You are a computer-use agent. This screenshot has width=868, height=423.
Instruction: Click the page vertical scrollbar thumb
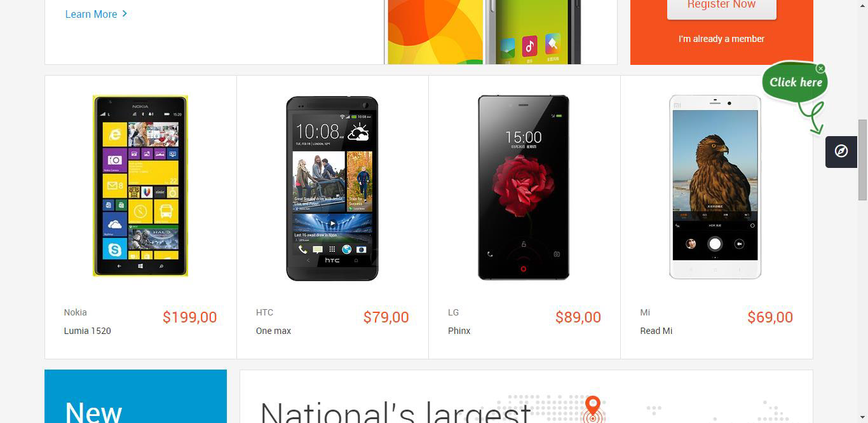pyautogui.click(x=862, y=160)
